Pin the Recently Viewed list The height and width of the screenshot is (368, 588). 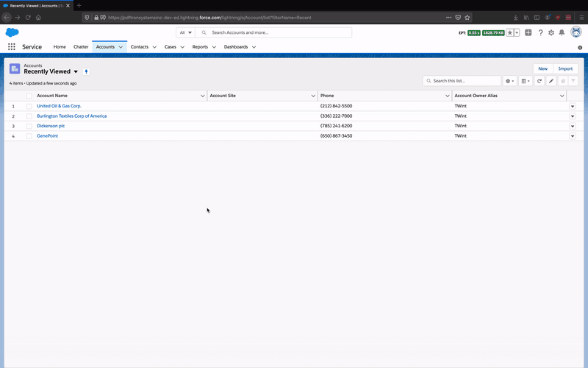coord(86,71)
